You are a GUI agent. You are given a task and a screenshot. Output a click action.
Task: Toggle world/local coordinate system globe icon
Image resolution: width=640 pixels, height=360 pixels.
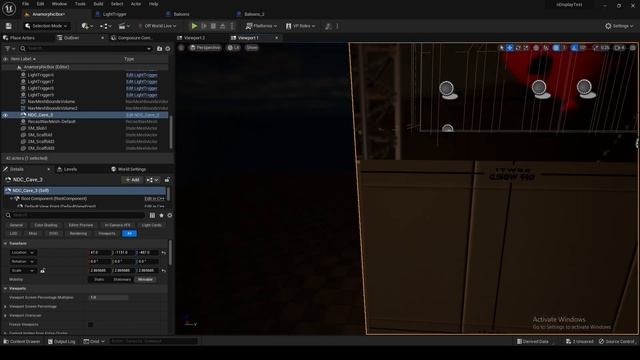(x=536, y=48)
